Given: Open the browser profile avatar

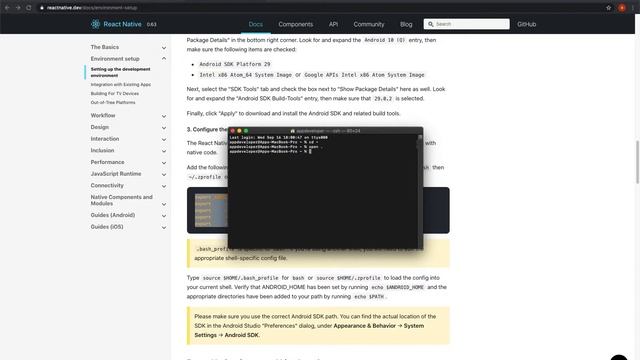Looking at the screenshot, I should coord(622,8).
